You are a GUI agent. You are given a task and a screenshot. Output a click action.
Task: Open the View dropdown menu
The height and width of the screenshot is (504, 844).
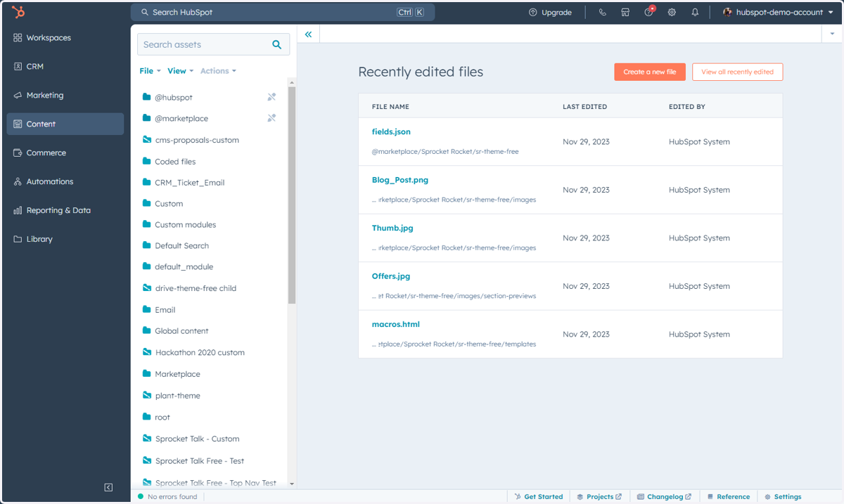[x=180, y=71]
